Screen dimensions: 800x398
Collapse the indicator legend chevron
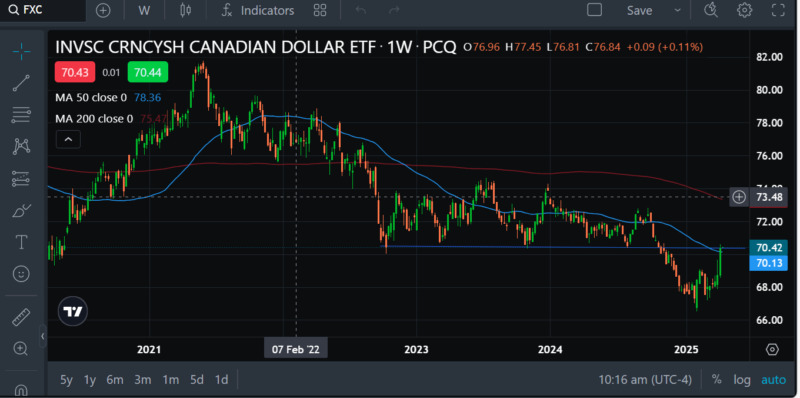[x=68, y=139]
